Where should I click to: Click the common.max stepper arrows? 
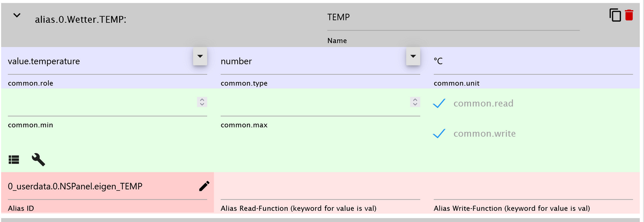(x=415, y=102)
